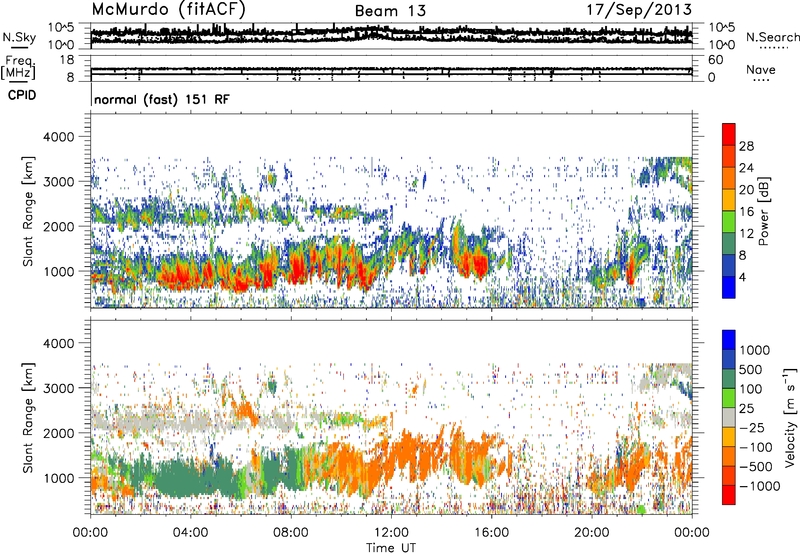Click the '1000' tick on the Velocity scale
The image size is (800, 554).
coord(754,350)
